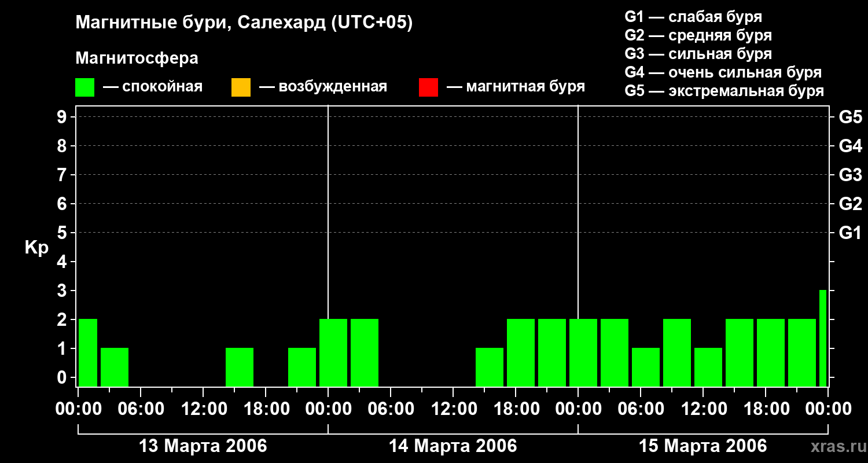This screenshot has width=868, height=463.
Task: Click the Kp axis value 9
Action: [x=63, y=117]
